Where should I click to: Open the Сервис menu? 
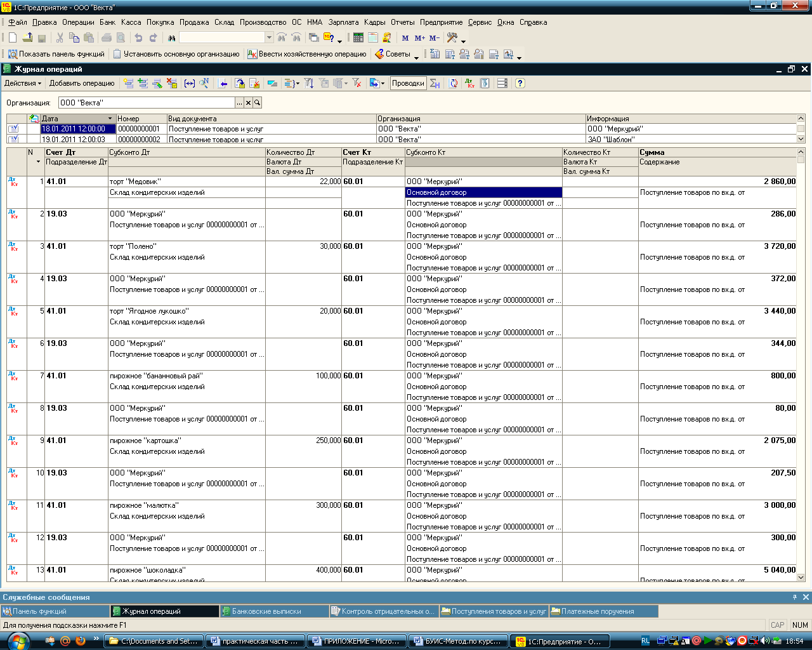click(480, 22)
